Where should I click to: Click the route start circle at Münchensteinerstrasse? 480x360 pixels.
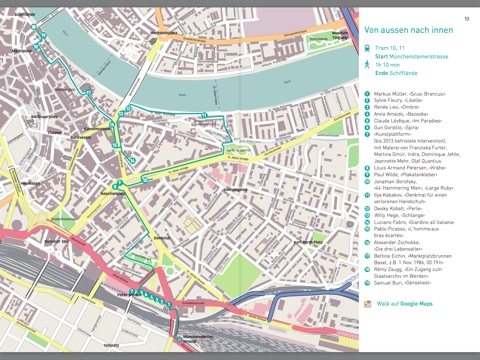179,340
